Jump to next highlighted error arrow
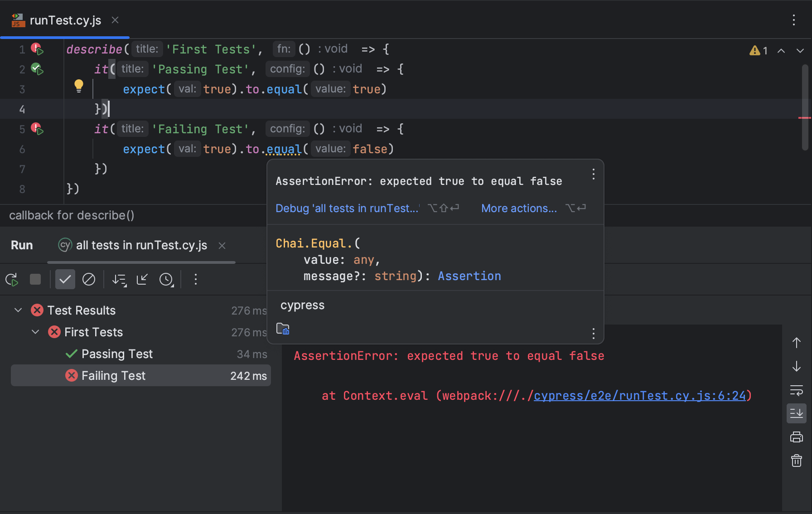Screen dimensions: 812x514 (800, 51)
